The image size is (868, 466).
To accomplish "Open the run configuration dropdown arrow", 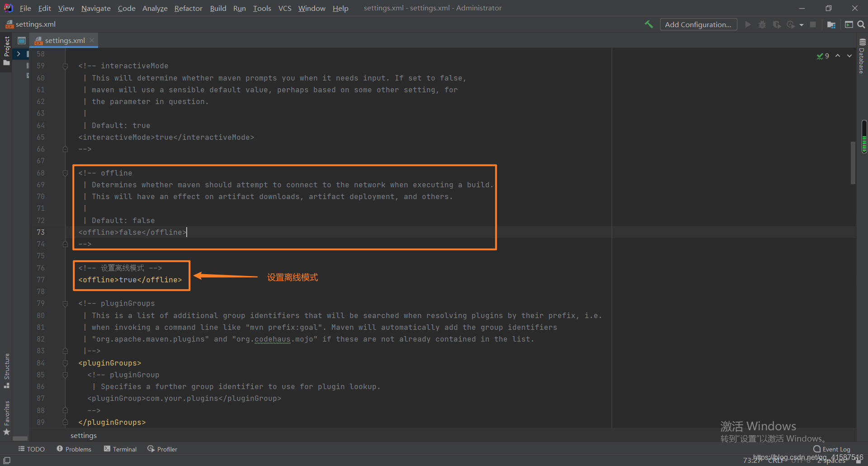I will [801, 24].
